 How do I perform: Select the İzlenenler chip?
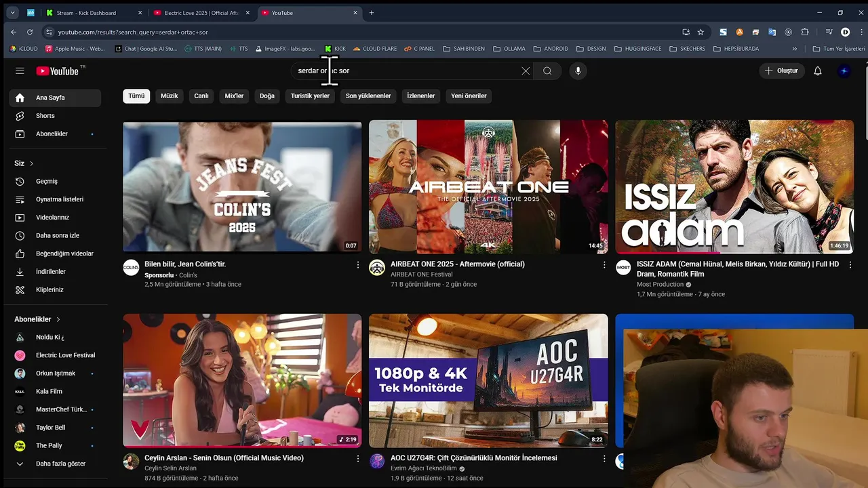pos(420,96)
